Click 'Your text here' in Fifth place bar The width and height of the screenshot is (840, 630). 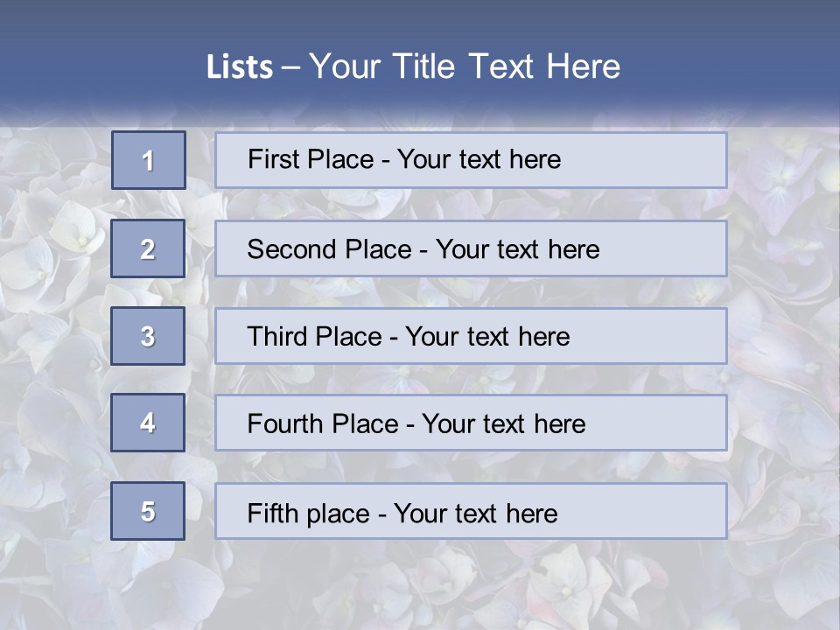pyautogui.click(x=475, y=513)
